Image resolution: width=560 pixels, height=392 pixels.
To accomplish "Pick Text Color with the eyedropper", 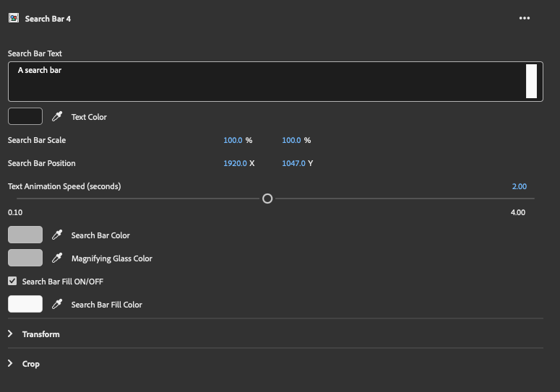I will click(x=57, y=117).
